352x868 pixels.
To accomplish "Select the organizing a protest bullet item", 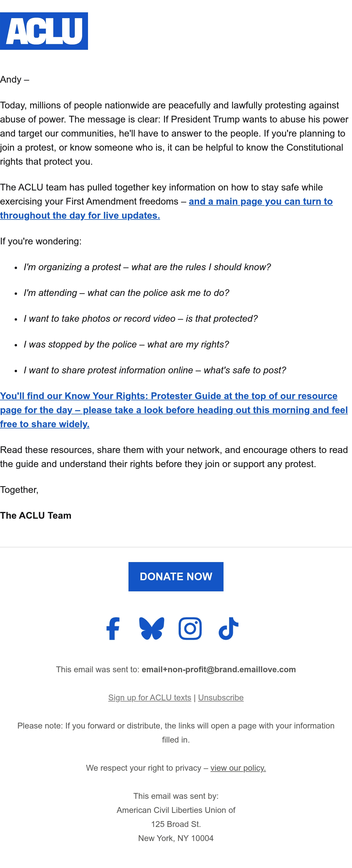I will pyautogui.click(x=147, y=267).
